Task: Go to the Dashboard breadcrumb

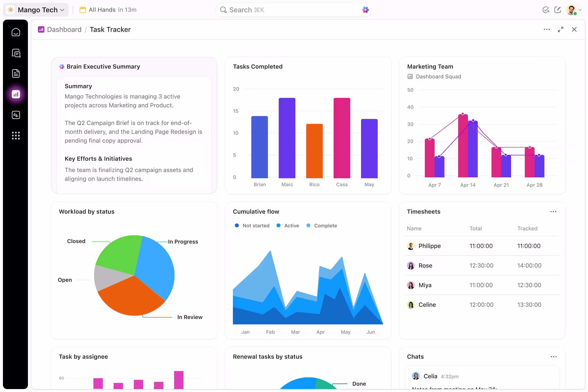Action: click(x=64, y=29)
